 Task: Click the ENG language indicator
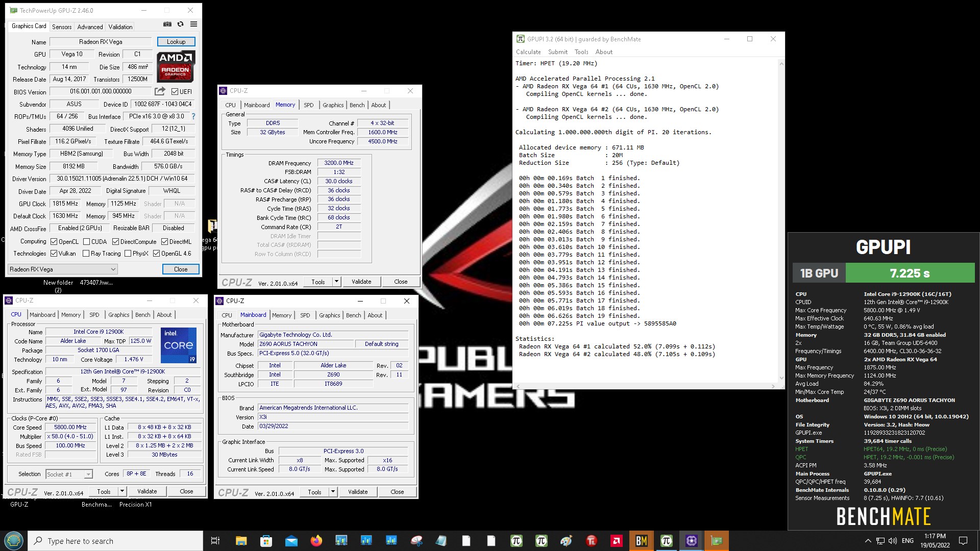[908, 541]
